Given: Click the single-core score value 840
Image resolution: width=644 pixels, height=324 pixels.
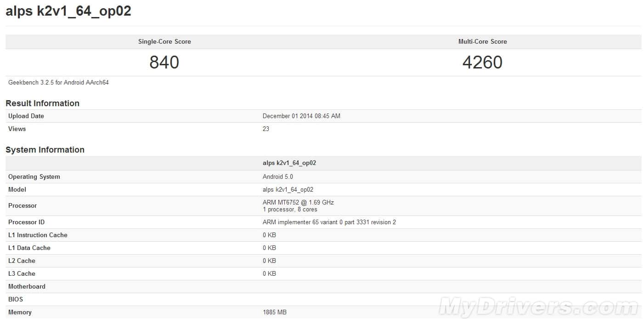Looking at the screenshot, I should (164, 62).
